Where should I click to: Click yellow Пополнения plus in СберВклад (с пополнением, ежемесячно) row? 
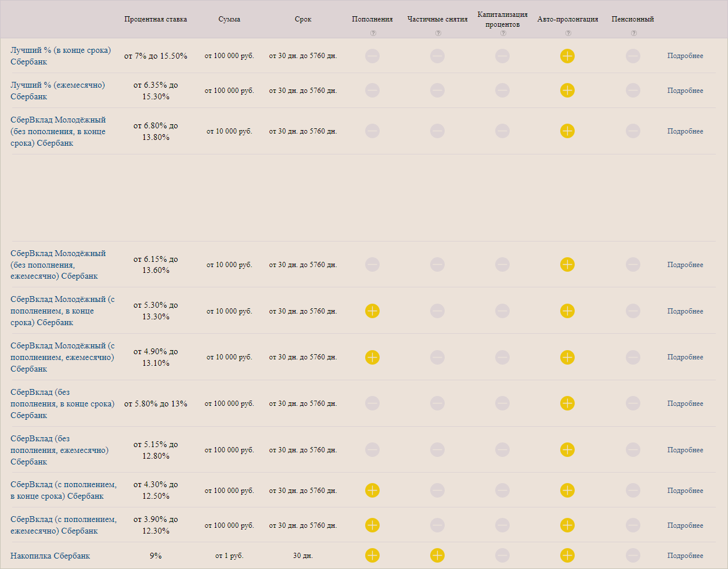pyautogui.click(x=372, y=525)
